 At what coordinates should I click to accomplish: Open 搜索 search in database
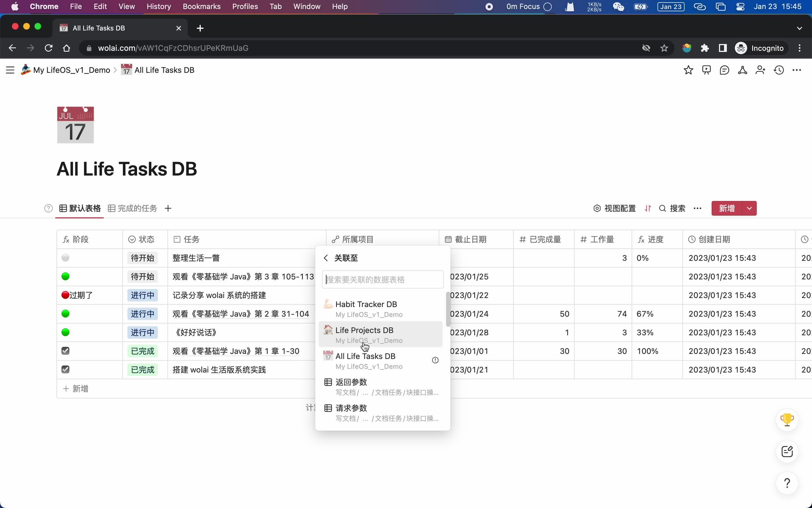click(672, 208)
